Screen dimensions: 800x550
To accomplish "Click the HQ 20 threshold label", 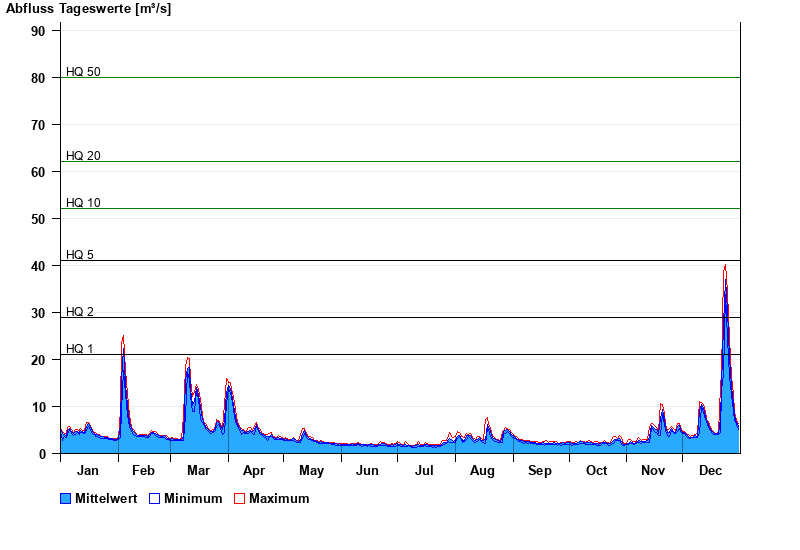I will click(83, 156).
